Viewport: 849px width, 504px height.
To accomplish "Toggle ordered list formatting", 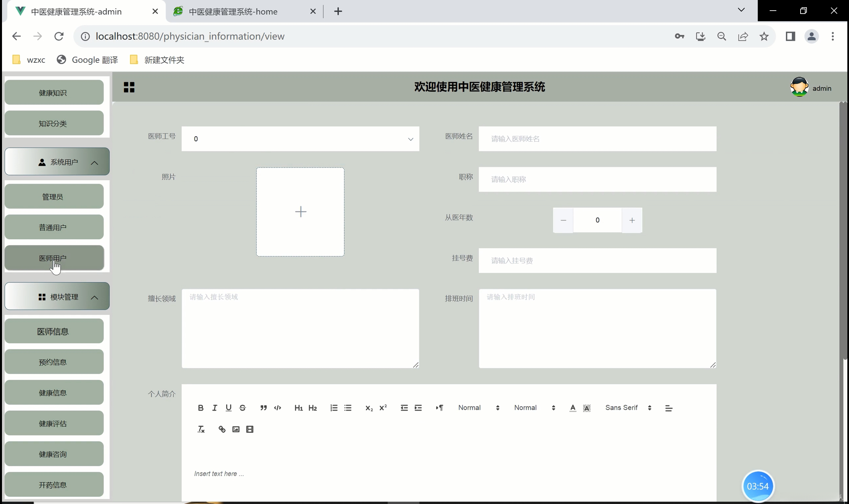I will (334, 408).
